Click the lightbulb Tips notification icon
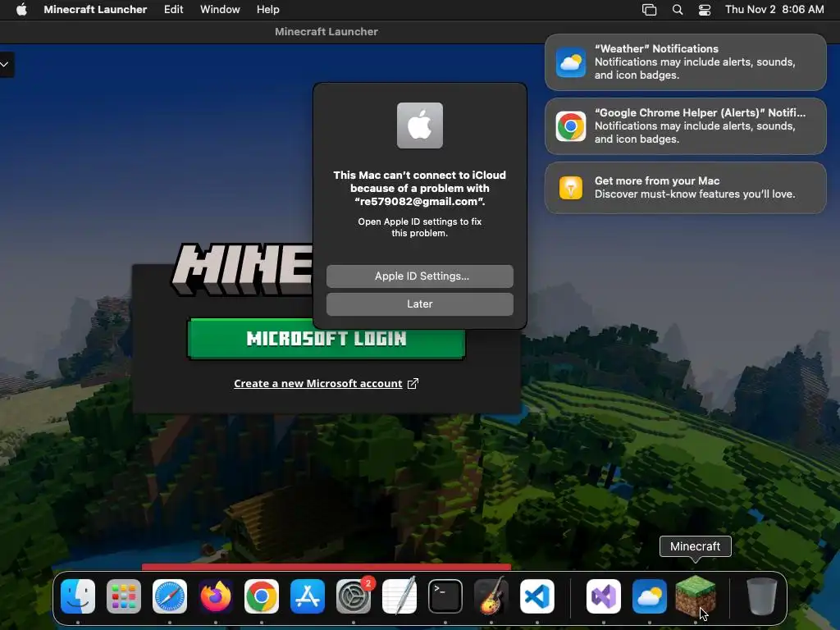840x630 pixels. [x=571, y=188]
